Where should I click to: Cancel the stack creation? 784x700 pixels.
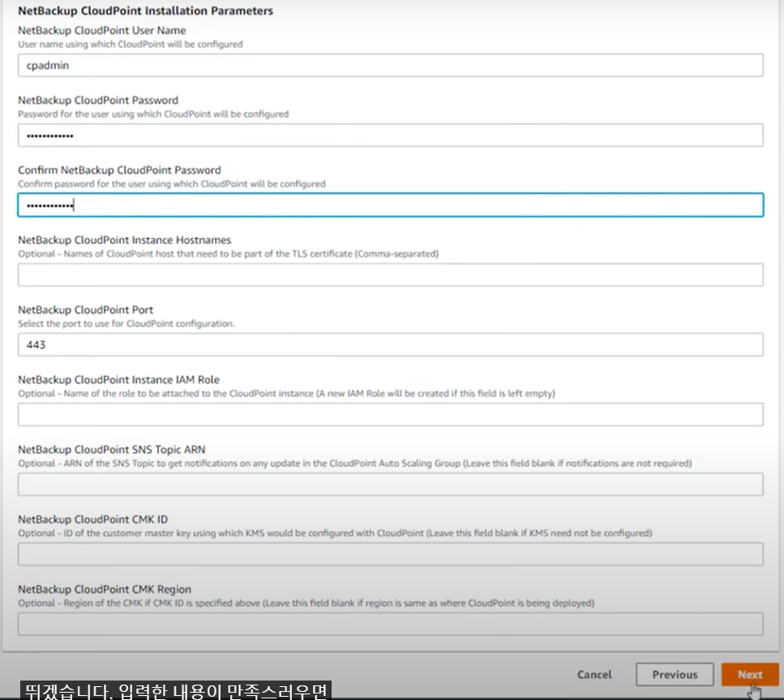(594, 675)
